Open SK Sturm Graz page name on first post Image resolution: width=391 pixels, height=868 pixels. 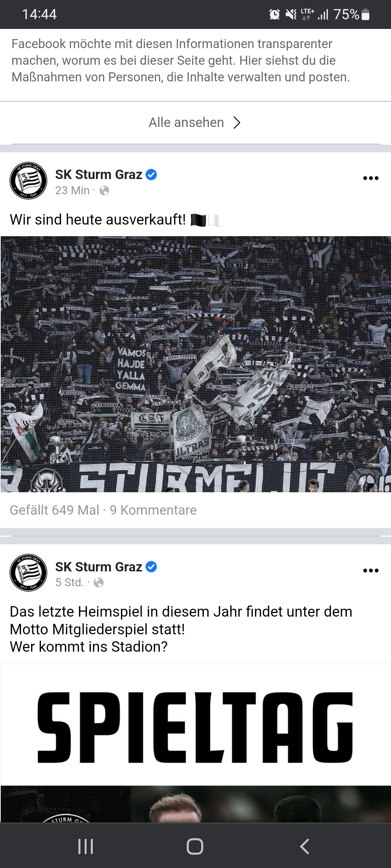[x=98, y=175]
